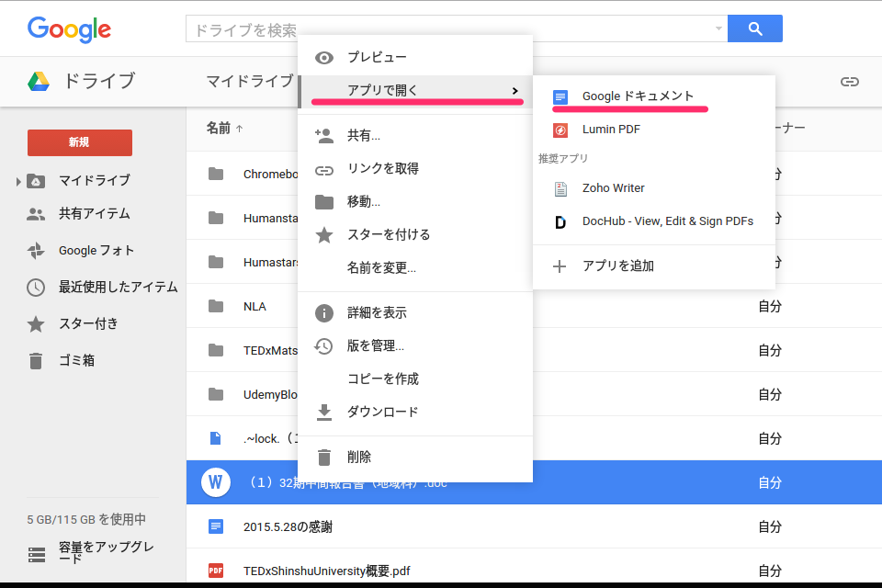Click the star icon beside スターを付ける

click(324, 235)
